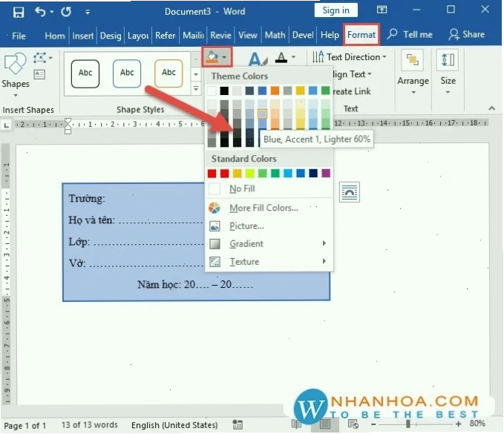Click the Draw Text Box icon
The width and height of the screenshot is (504, 434).
39,74
